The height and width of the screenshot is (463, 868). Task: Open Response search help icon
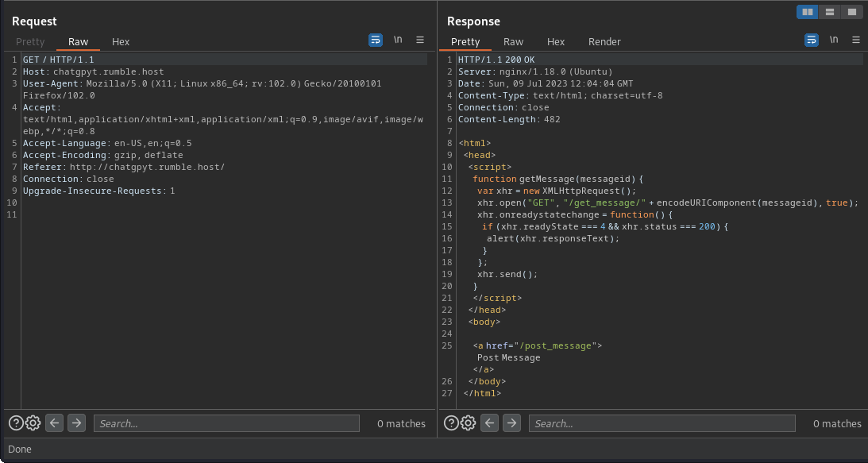[x=451, y=423]
